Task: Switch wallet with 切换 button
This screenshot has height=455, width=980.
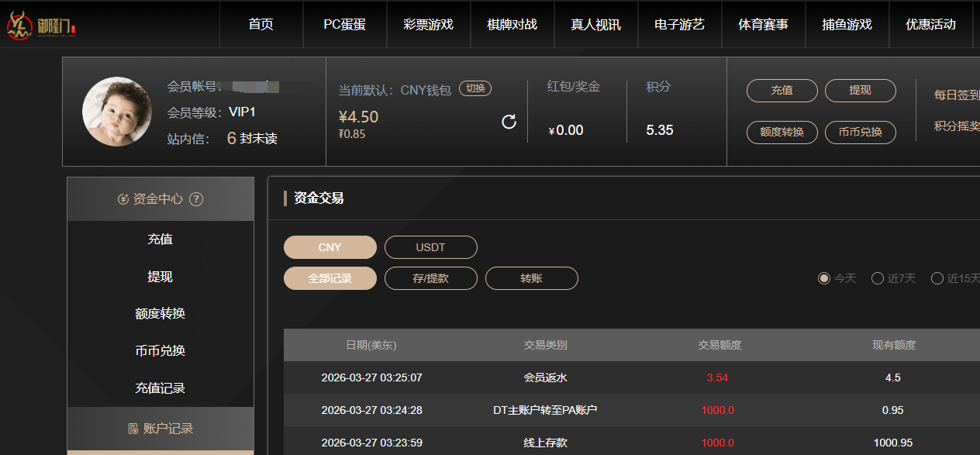Action: pyautogui.click(x=474, y=88)
